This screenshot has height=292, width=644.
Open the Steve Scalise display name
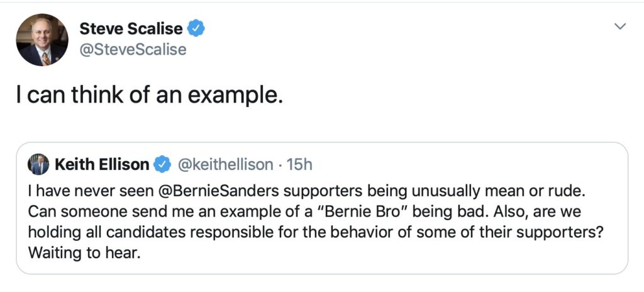131,28
